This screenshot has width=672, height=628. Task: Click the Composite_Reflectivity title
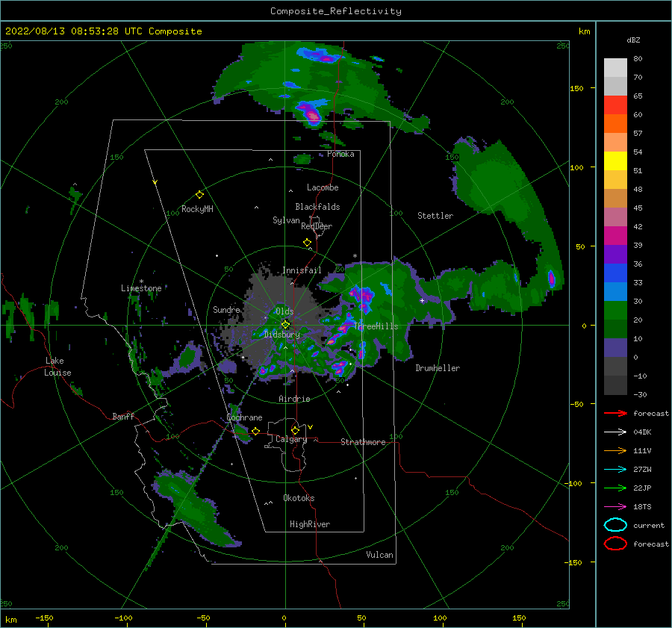[x=336, y=11]
